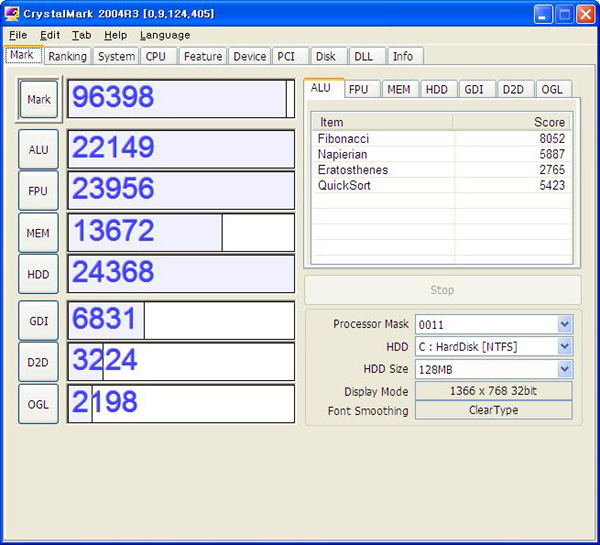
Task: Click the ClearType font smoothing button
Action: [494, 410]
